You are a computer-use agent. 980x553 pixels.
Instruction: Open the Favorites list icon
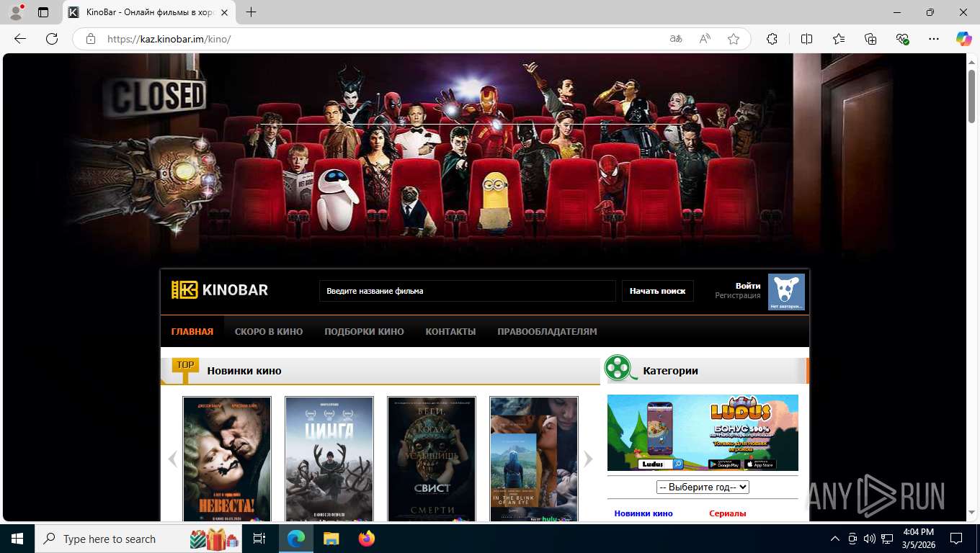tap(839, 39)
